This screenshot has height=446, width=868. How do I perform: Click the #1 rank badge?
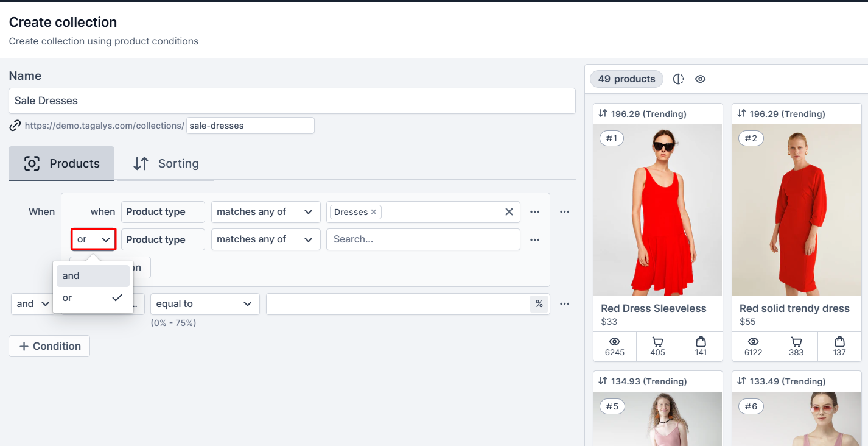(x=612, y=138)
